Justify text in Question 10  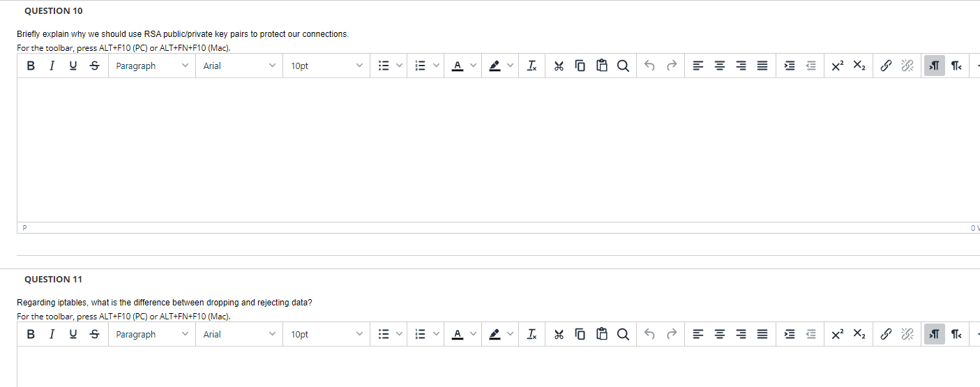tap(762, 66)
